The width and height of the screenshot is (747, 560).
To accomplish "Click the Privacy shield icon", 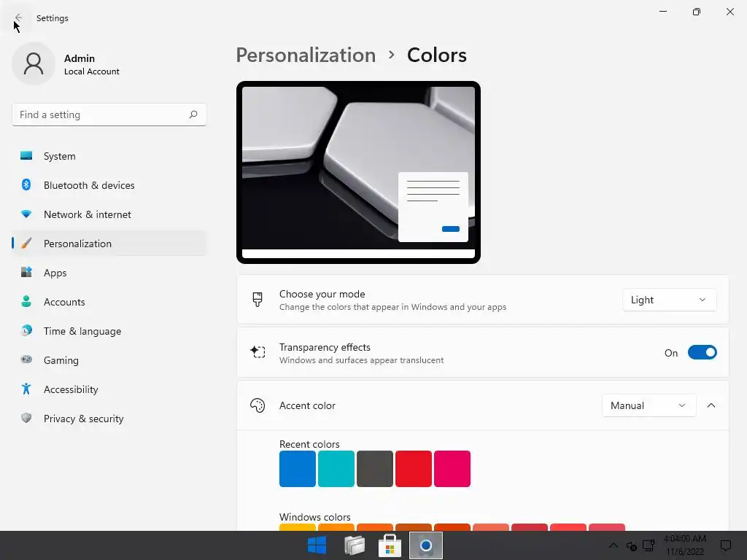I will 26,418.
